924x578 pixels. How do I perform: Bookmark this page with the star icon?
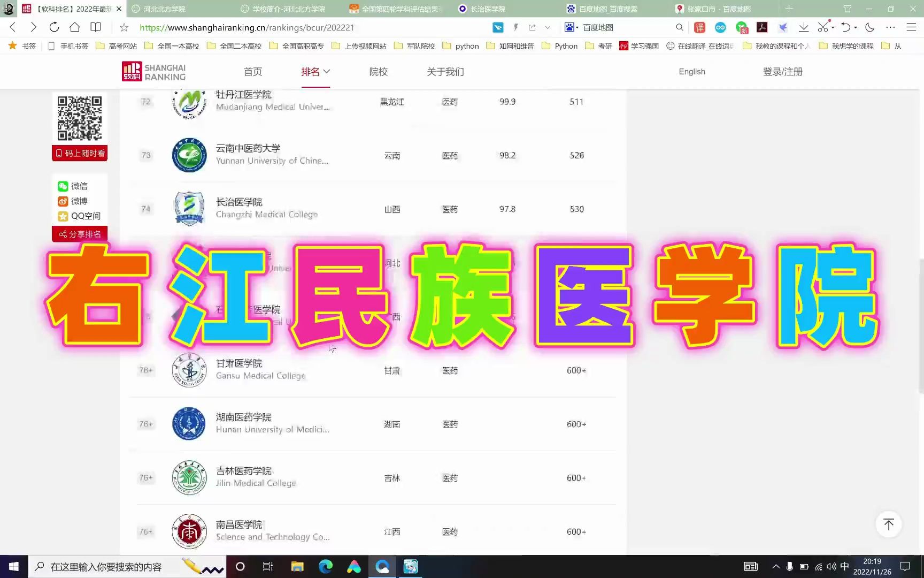[x=124, y=27]
